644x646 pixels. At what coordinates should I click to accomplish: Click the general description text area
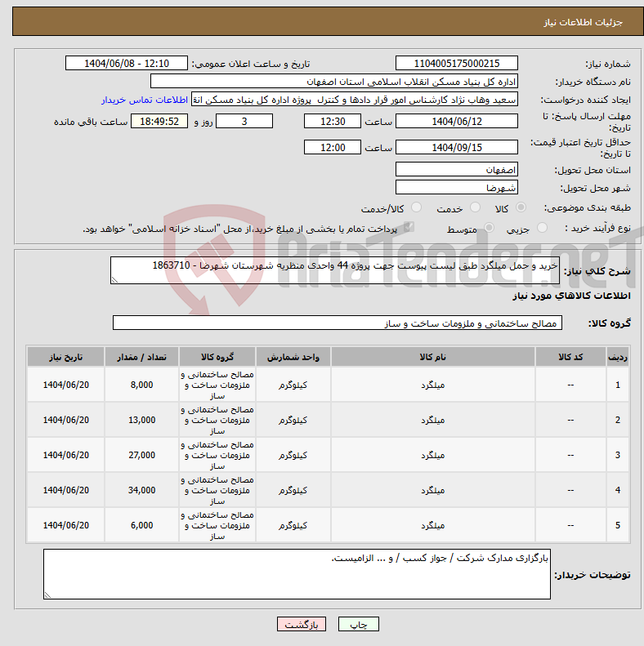tap(335, 270)
